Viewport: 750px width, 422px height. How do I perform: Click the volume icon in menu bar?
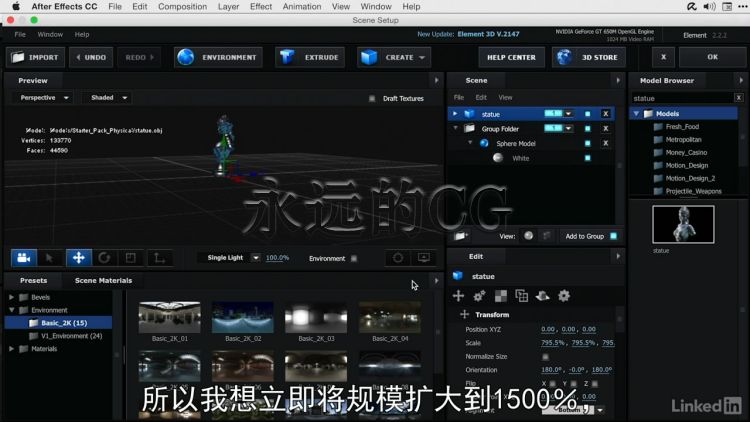click(x=709, y=7)
